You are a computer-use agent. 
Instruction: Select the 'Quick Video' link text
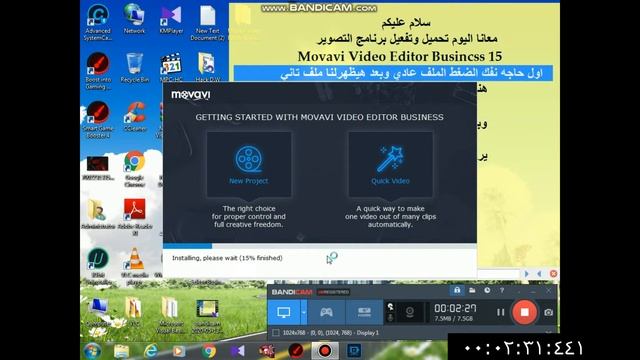[390, 181]
